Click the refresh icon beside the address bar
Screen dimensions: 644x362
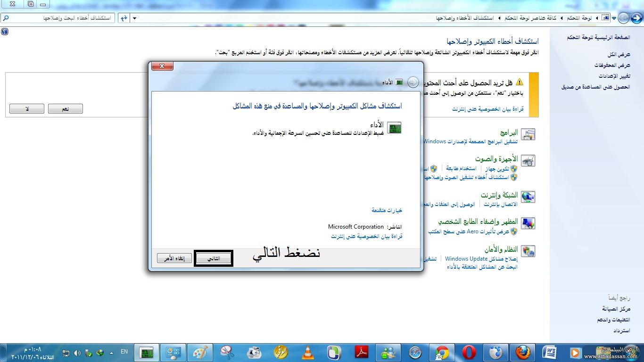tap(124, 18)
